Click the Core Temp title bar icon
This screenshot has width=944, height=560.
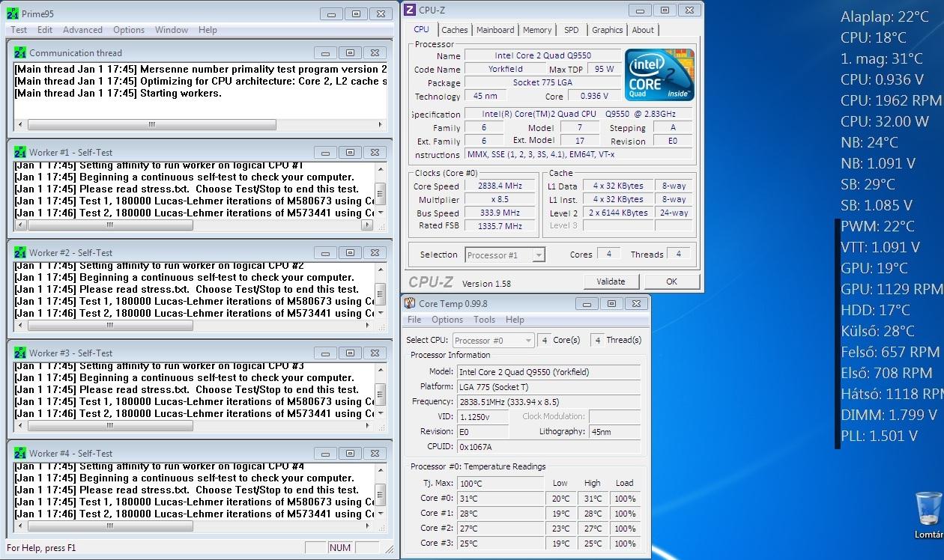410,303
